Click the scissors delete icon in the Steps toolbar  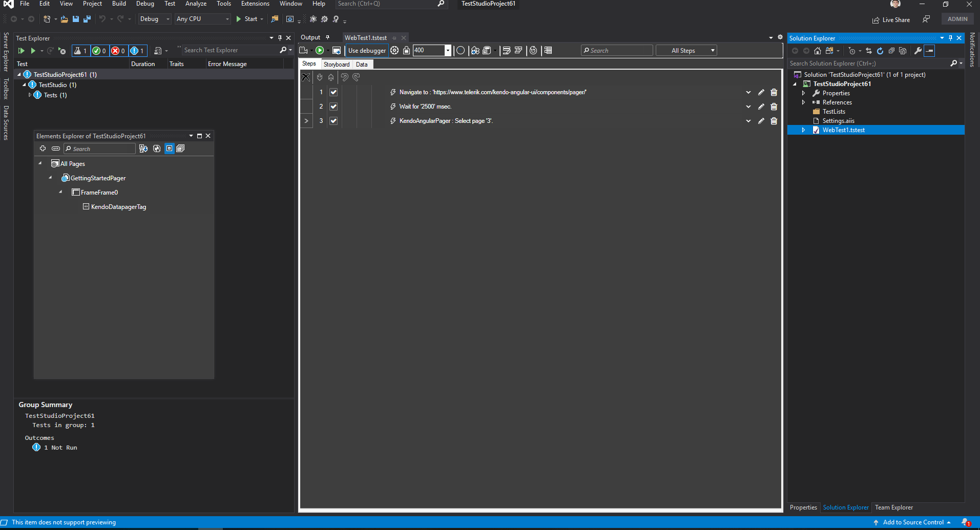(306, 77)
